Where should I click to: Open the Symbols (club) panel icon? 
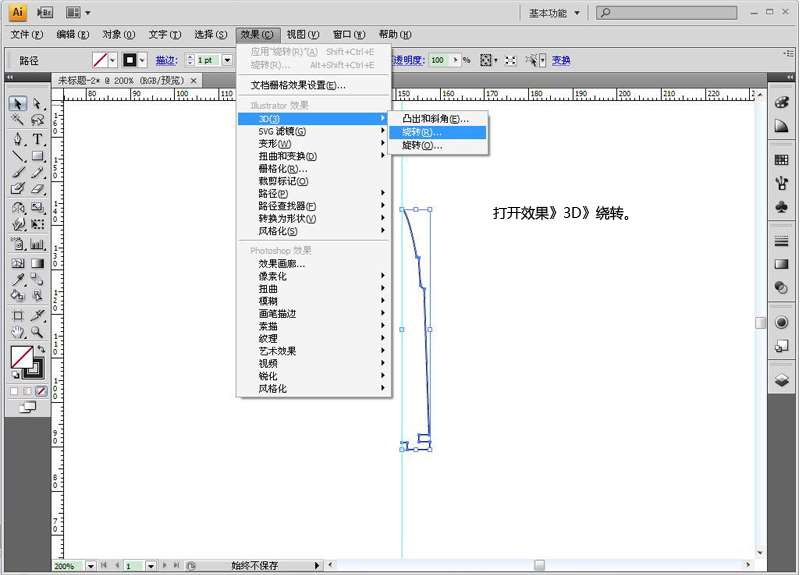pos(781,207)
